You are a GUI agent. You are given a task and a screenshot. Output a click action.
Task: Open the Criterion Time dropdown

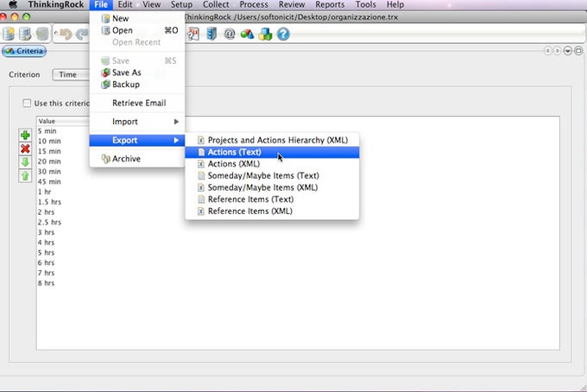coord(71,74)
